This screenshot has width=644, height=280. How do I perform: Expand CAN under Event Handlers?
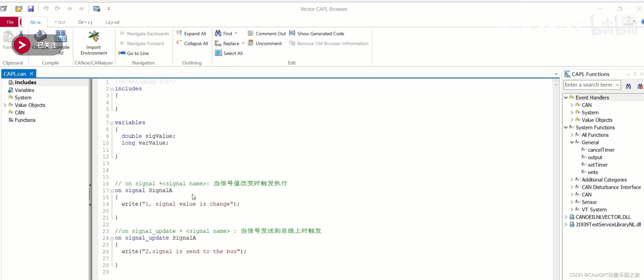pyautogui.click(x=572, y=105)
